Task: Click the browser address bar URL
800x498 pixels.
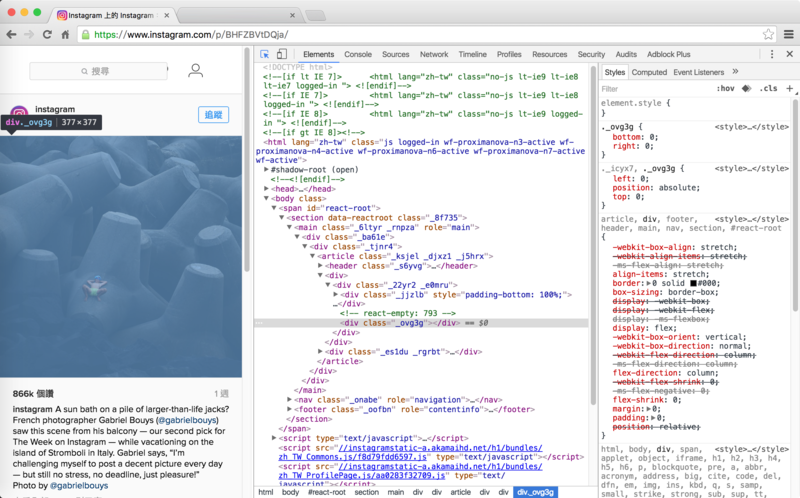Action: coord(191,35)
